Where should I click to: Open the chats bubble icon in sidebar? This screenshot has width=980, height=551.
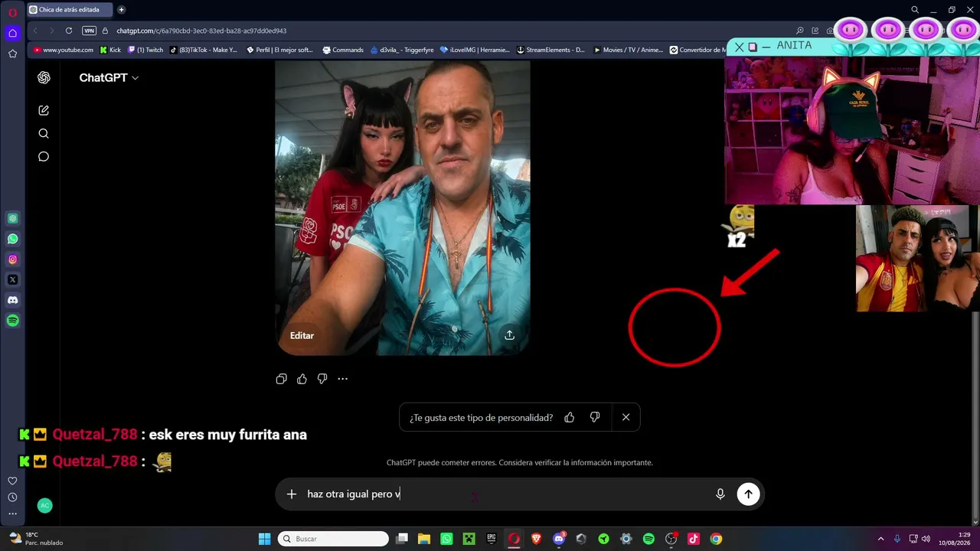click(x=44, y=157)
